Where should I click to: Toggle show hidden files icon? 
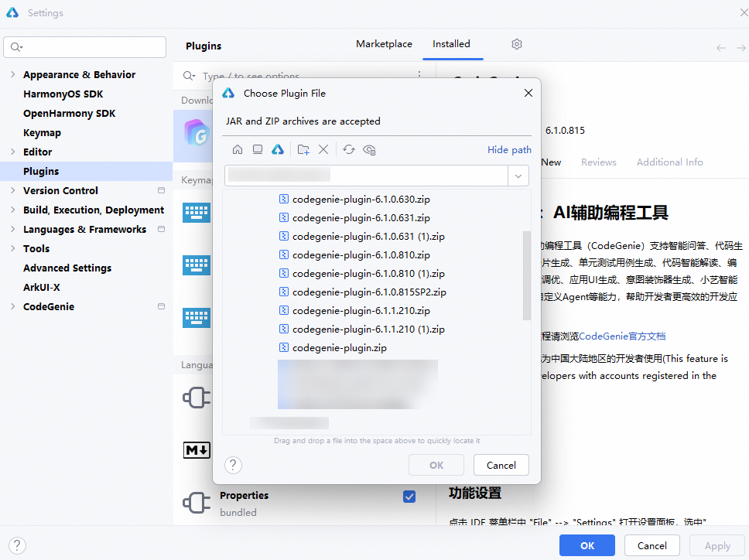369,149
